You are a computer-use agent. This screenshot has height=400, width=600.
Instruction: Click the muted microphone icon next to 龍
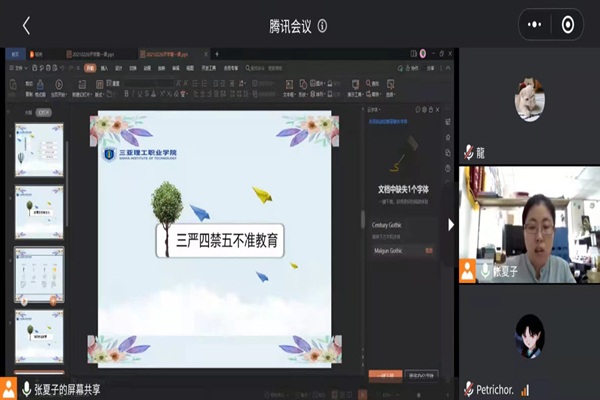[x=468, y=152]
